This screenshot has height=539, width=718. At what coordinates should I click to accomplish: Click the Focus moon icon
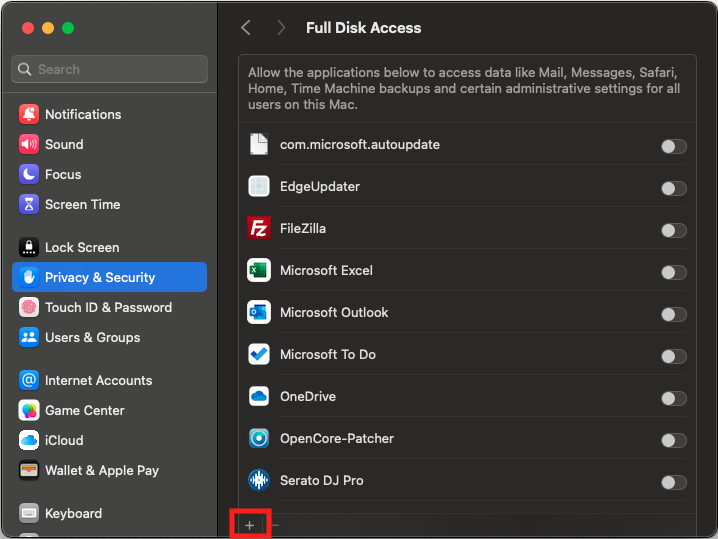click(29, 174)
